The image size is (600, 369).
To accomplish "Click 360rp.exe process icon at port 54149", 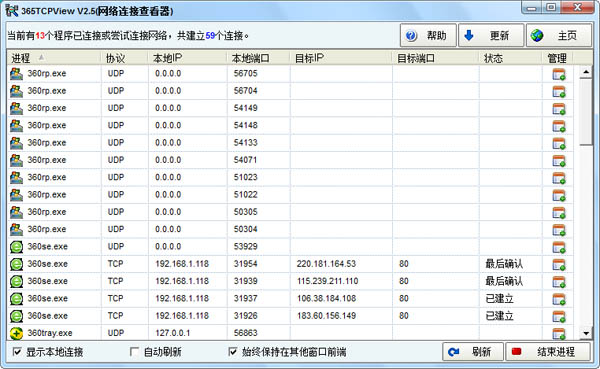I will (x=16, y=108).
